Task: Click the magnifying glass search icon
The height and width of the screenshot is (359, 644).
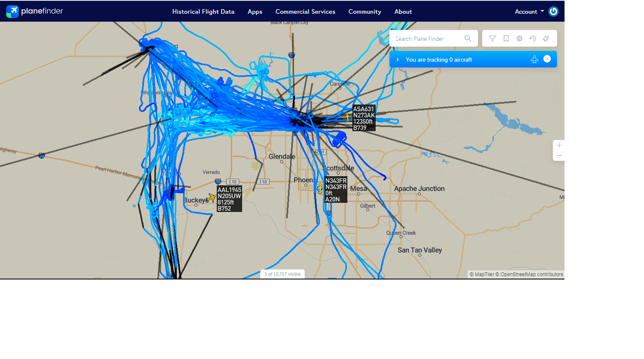Action: 468,39
